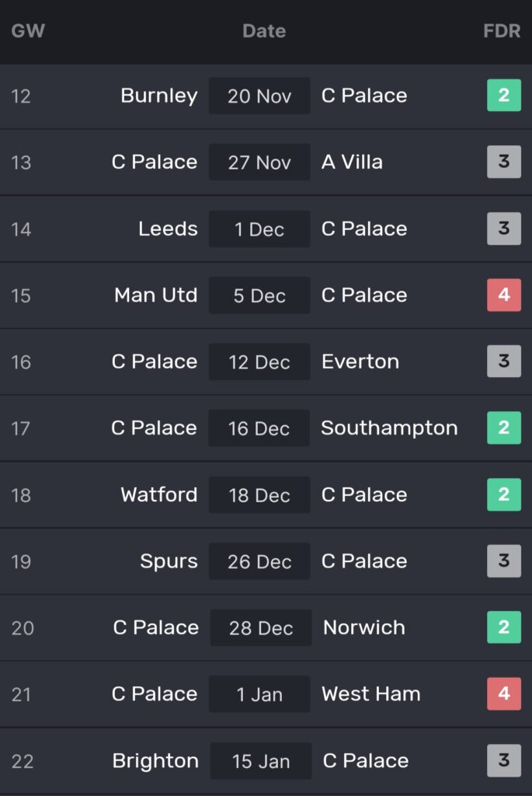The image size is (532, 796).
Task: Select the red FDR 4 badge for Man Utd
Action: click(503, 295)
